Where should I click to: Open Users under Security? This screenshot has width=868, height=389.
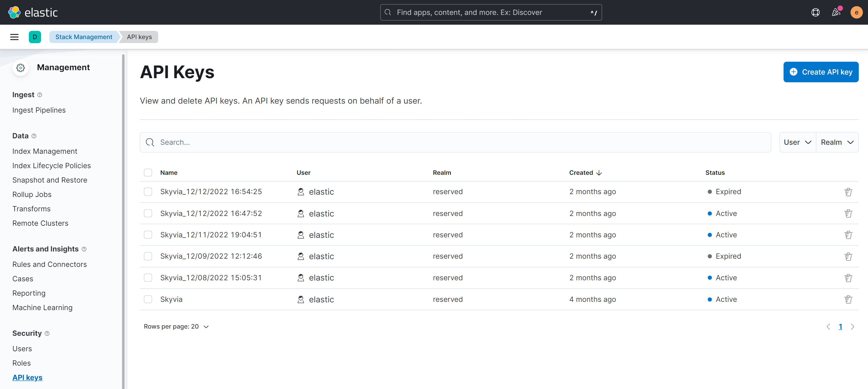point(22,349)
